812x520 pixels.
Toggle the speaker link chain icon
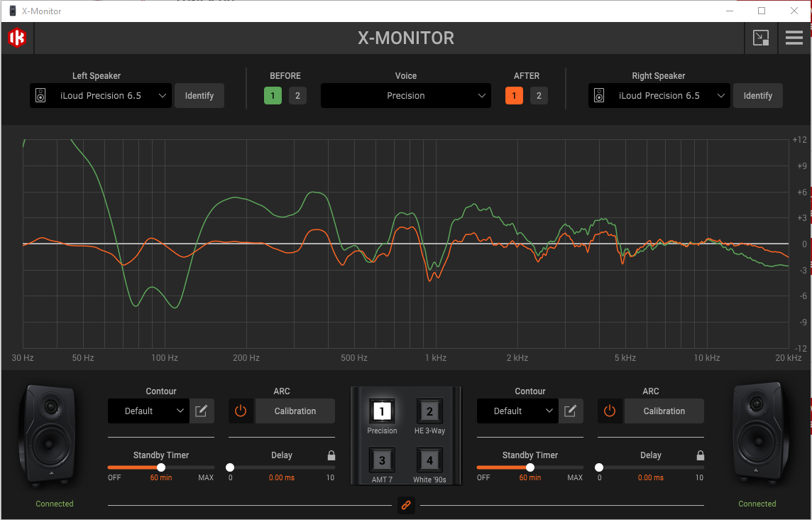[x=406, y=505]
